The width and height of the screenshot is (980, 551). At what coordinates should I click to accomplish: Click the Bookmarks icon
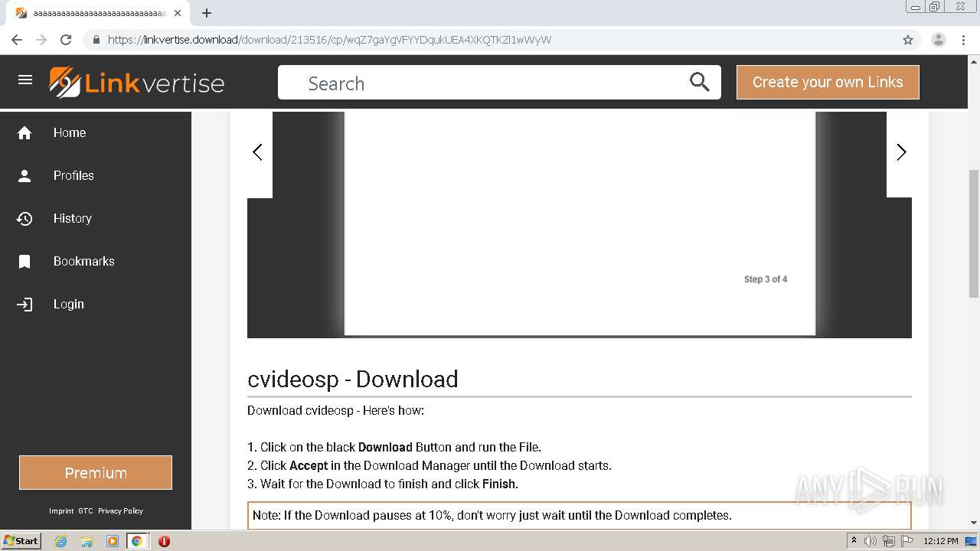(24, 262)
